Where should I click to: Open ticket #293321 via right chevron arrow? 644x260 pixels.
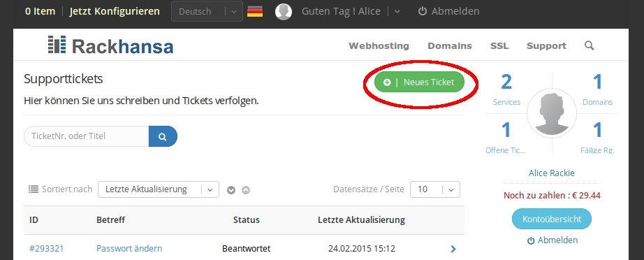453,249
